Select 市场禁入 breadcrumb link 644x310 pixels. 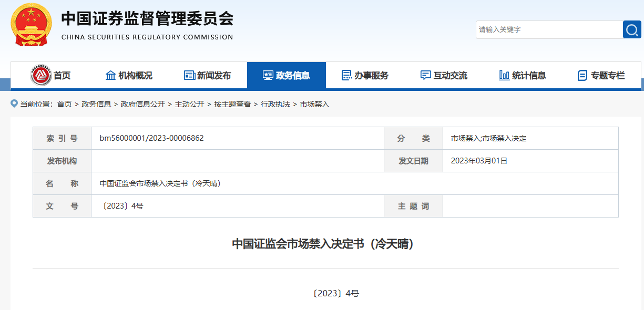point(314,105)
